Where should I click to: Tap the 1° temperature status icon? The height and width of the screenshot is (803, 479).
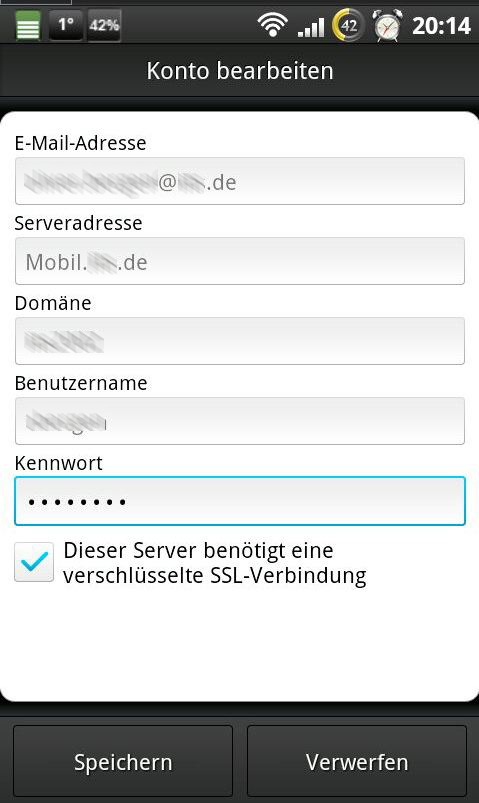[66, 25]
